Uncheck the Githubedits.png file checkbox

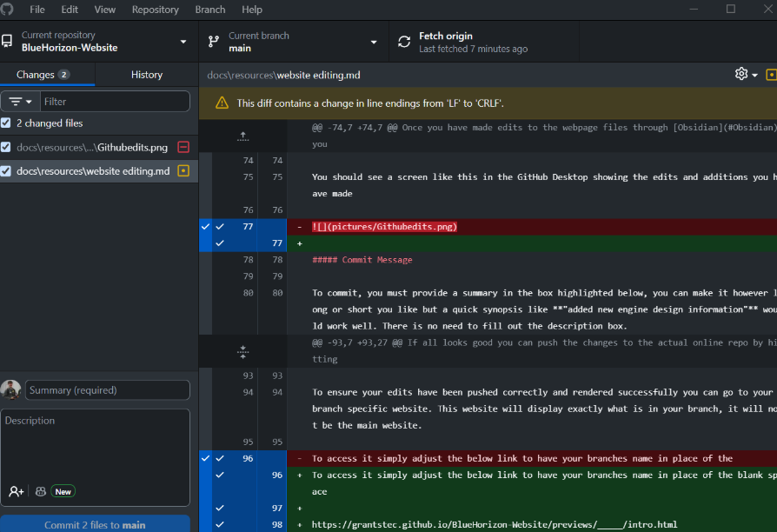point(6,147)
